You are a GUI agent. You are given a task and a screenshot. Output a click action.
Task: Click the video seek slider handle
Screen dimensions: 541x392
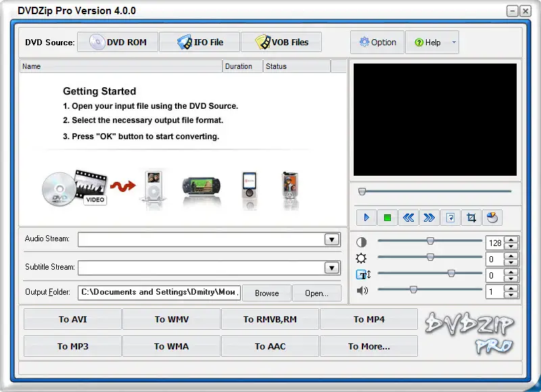(x=362, y=191)
